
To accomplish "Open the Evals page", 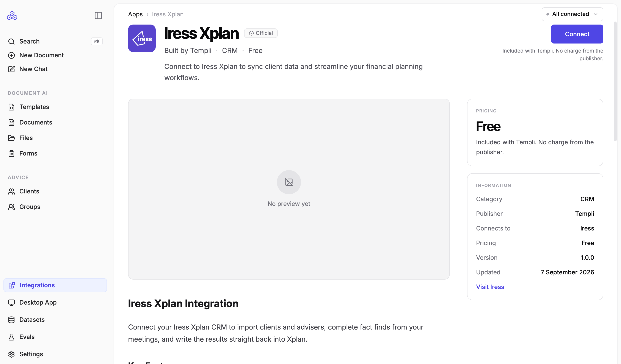I will [55, 337].
